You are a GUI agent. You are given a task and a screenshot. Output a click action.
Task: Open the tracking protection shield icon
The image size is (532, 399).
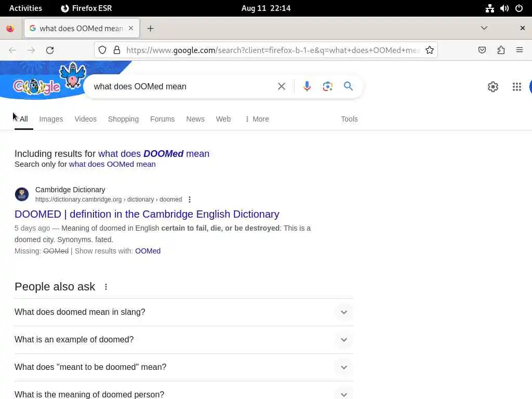pos(102,50)
